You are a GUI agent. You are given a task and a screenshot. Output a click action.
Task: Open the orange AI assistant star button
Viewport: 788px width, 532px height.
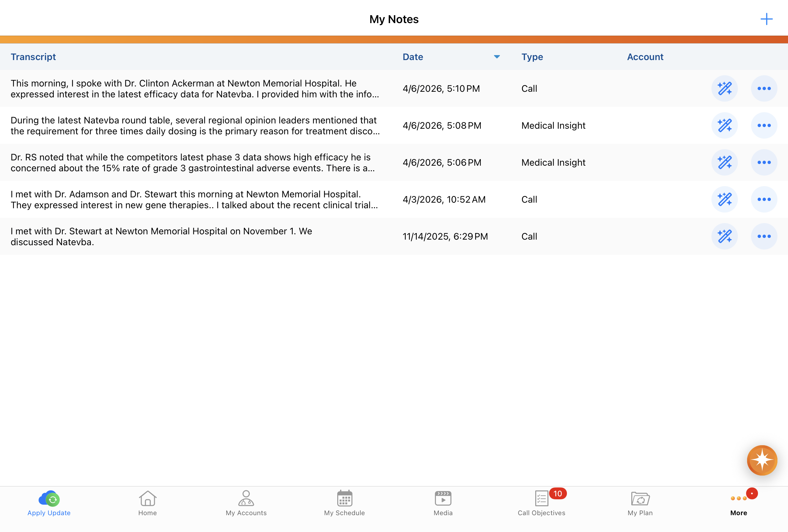pos(762,460)
